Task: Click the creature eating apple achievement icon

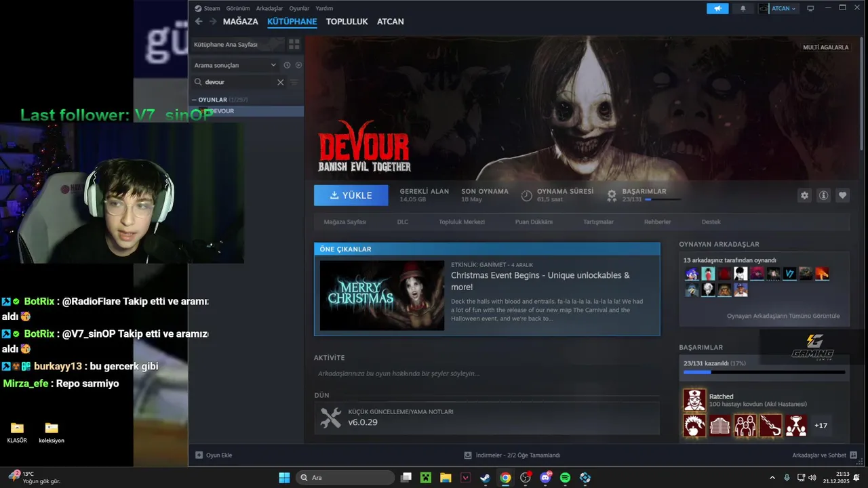Action: point(694,426)
